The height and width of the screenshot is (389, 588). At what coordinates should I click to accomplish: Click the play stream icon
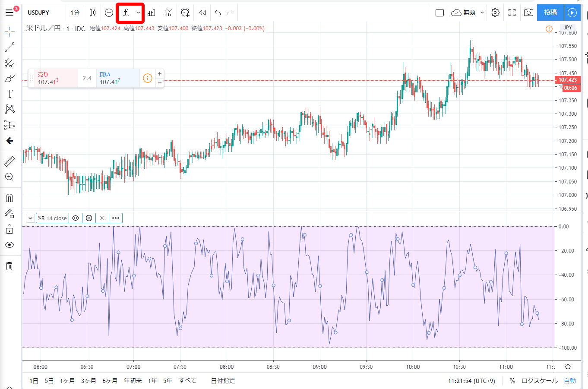click(x=572, y=13)
